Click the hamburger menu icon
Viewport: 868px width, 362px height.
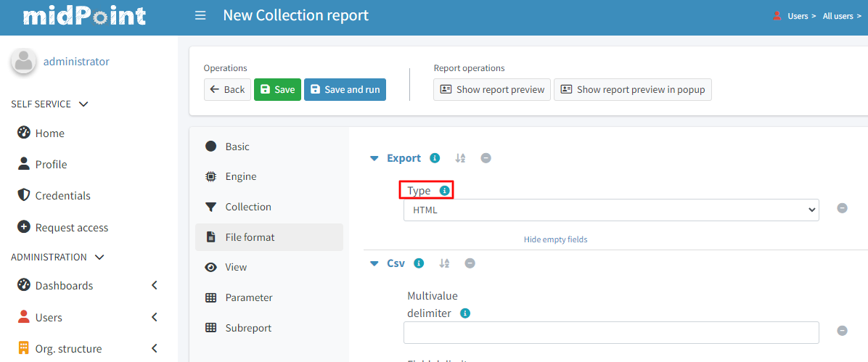[x=200, y=15]
